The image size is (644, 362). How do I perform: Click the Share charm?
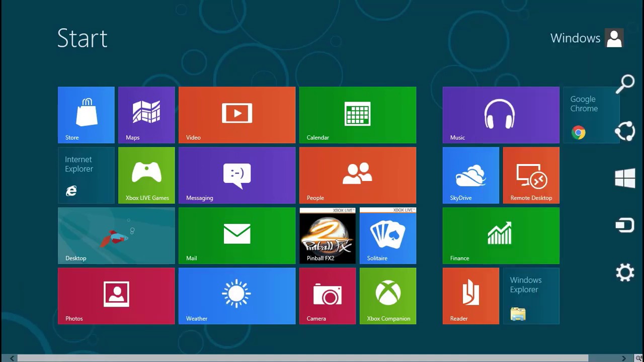[625, 131]
